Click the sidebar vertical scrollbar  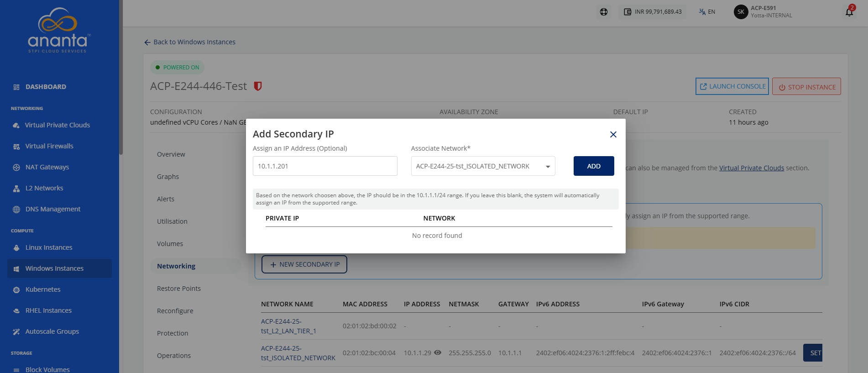(121, 78)
